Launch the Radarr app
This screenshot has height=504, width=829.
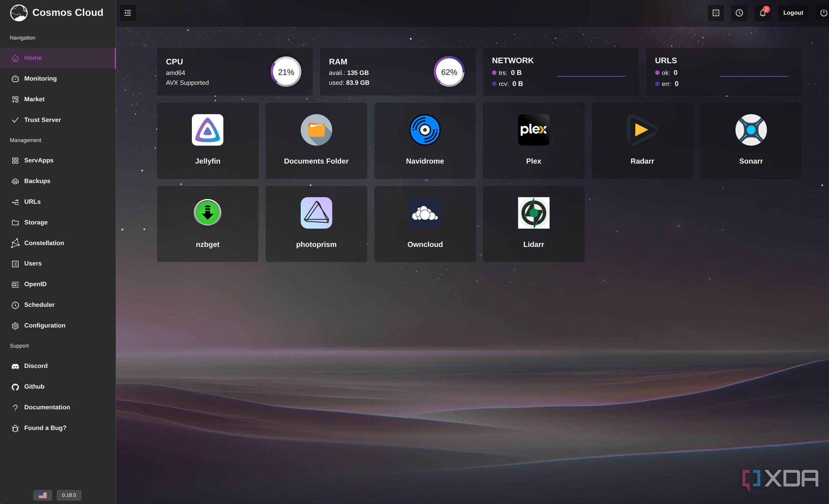coord(642,141)
